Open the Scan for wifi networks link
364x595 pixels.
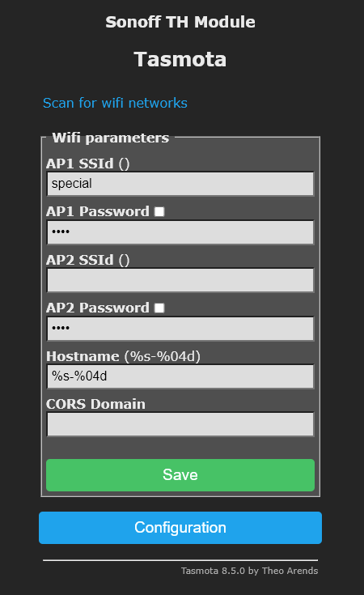[115, 103]
